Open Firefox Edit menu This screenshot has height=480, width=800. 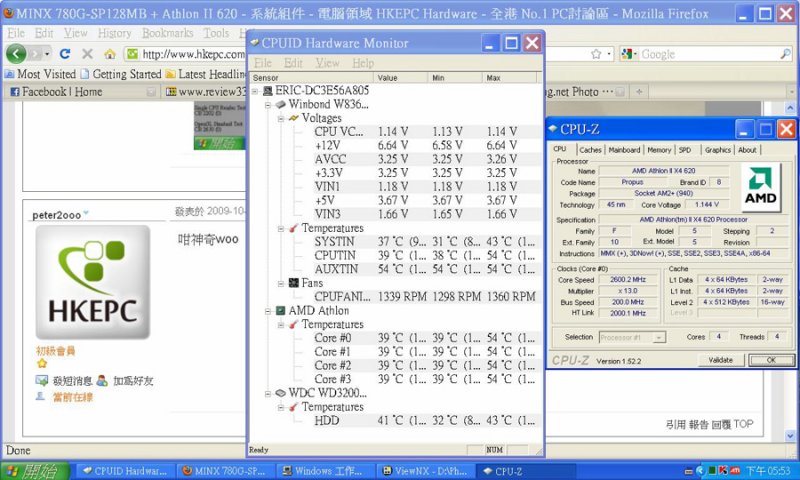pos(44,33)
